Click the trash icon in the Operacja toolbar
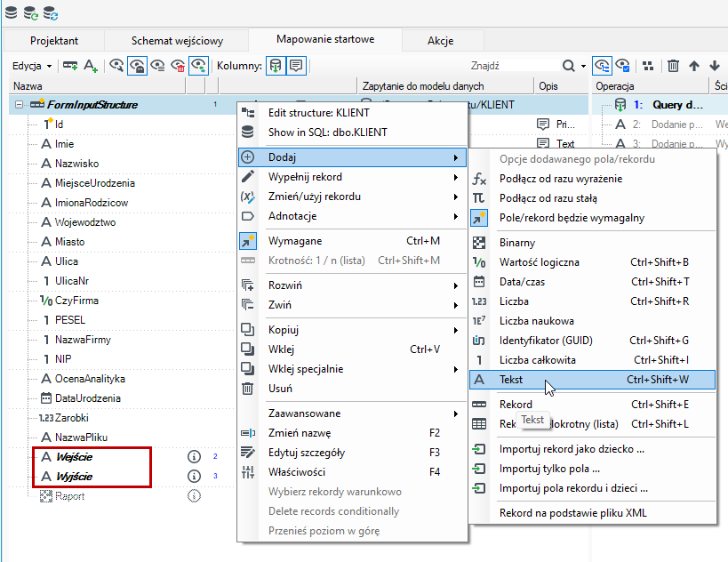The image size is (728, 562). (x=673, y=66)
